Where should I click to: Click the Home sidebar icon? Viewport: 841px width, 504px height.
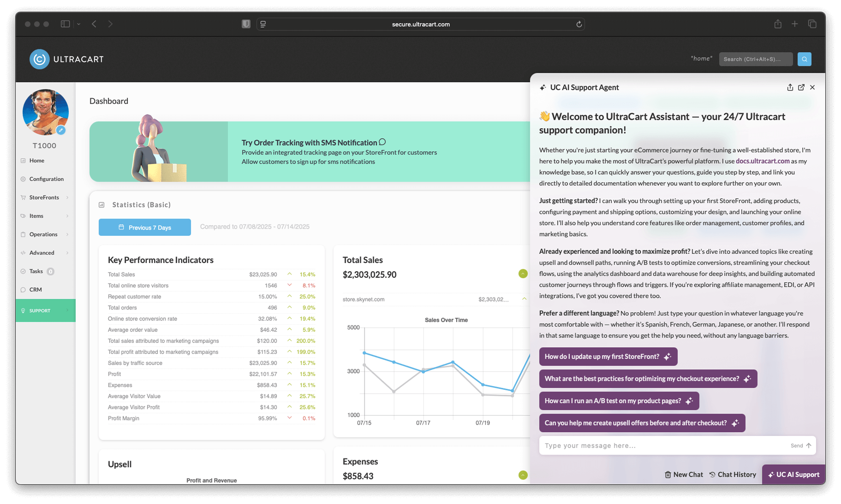point(23,160)
